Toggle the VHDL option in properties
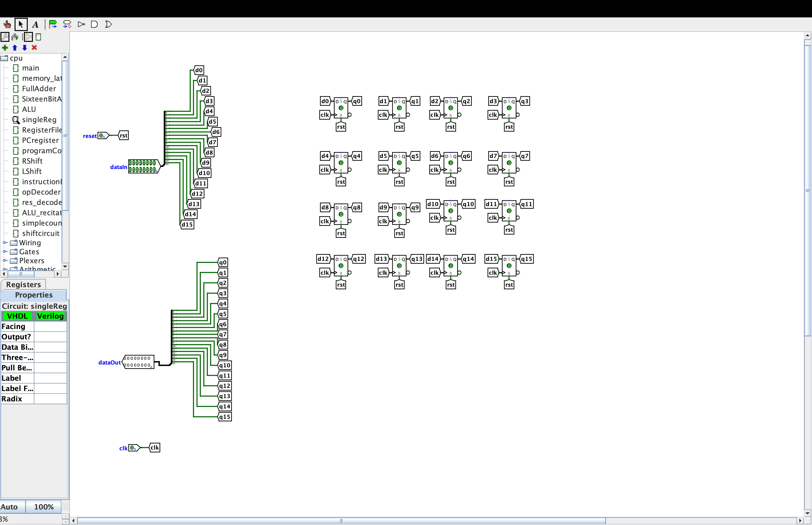 coord(17,316)
